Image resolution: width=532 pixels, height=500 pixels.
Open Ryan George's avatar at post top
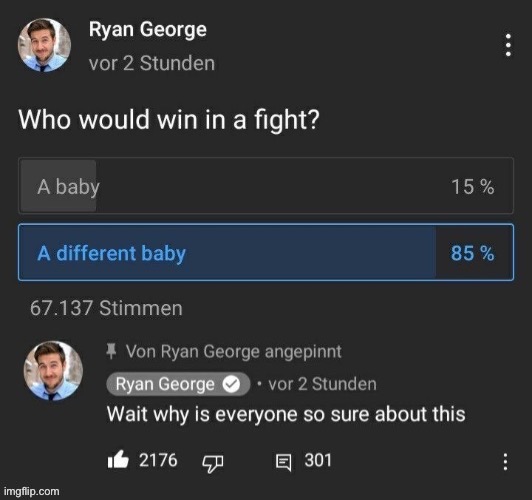tap(44, 45)
